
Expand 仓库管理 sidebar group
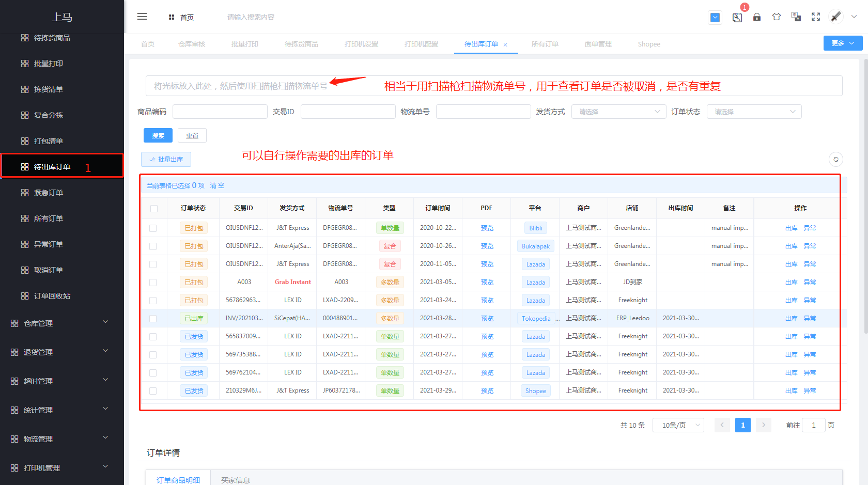click(x=62, y=323)
